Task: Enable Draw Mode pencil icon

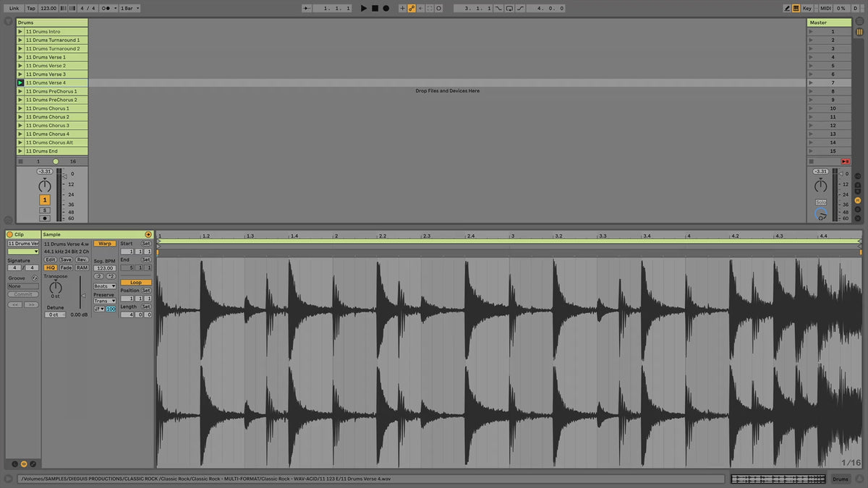Action: point(787,8)
